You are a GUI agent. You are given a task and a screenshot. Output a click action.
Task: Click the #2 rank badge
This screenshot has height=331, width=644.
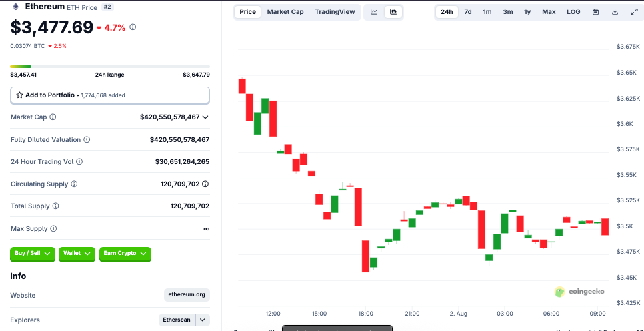point(107,7)
